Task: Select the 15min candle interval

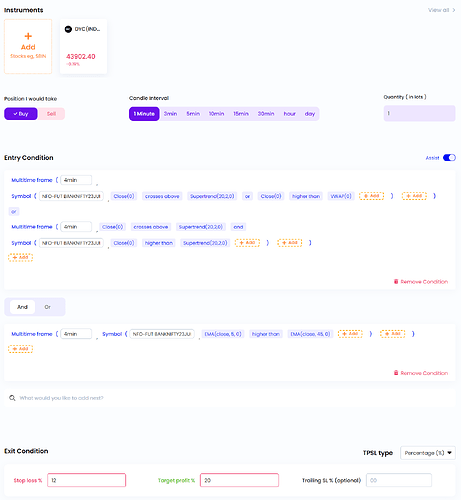Action: pyautogui.click(x=241, y=114)
